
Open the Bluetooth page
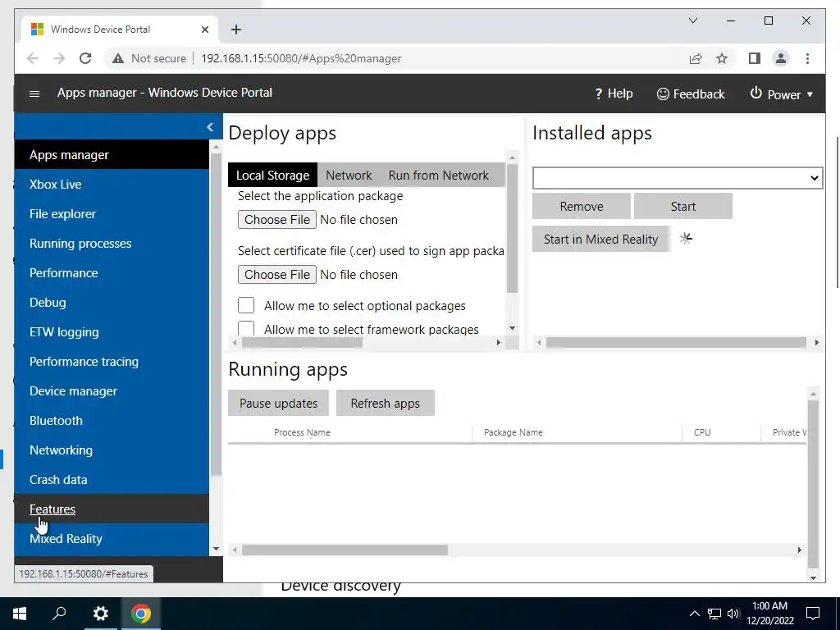pos(112,421)
